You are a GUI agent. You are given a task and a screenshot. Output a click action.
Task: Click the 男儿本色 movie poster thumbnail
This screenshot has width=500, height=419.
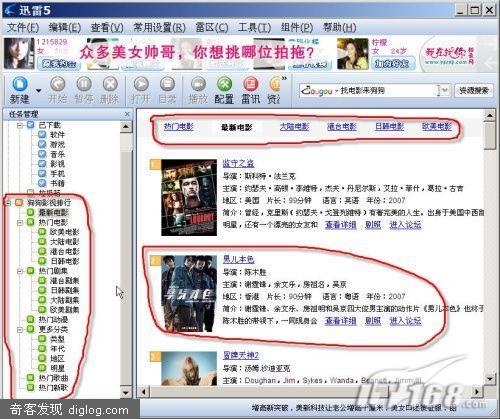(189, 293)
